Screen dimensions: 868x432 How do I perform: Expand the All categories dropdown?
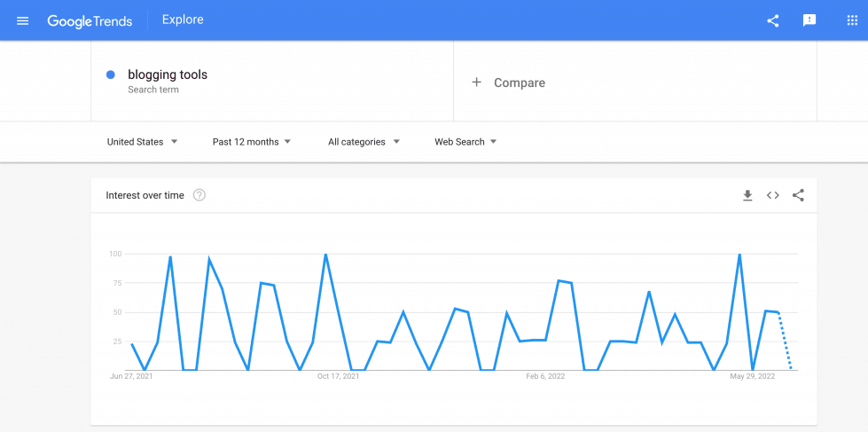364,142
